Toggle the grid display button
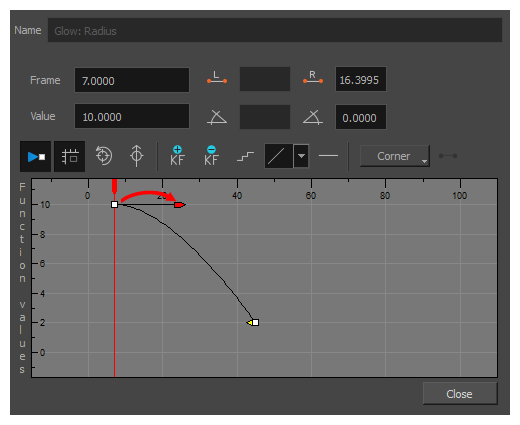This screenshot has height=425, width=520. click(69, 156)
